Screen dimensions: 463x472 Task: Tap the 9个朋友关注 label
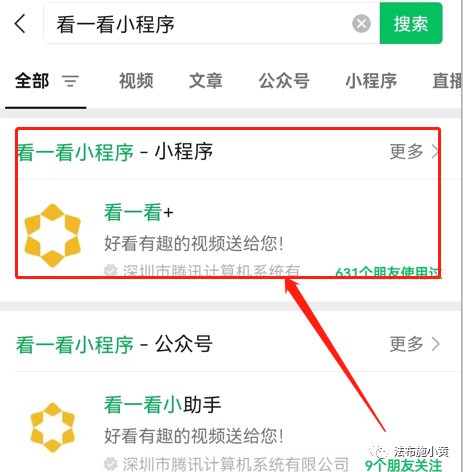point(403,465)
